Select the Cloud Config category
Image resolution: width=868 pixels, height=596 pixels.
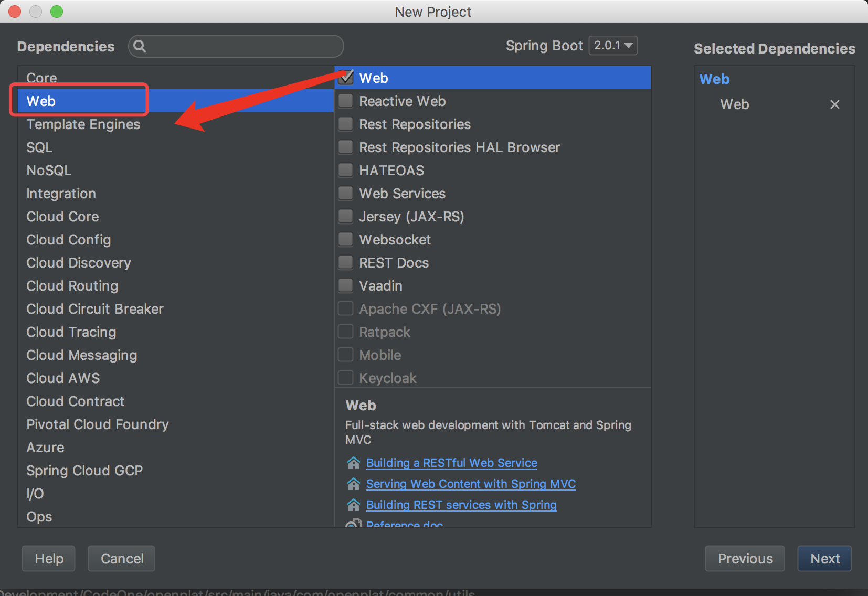click(176, 239)
